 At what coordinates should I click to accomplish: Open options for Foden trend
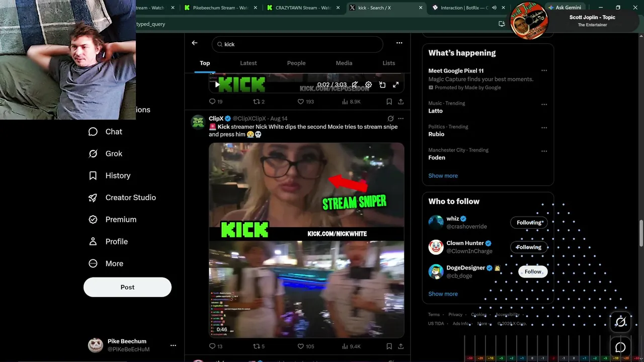544,151
